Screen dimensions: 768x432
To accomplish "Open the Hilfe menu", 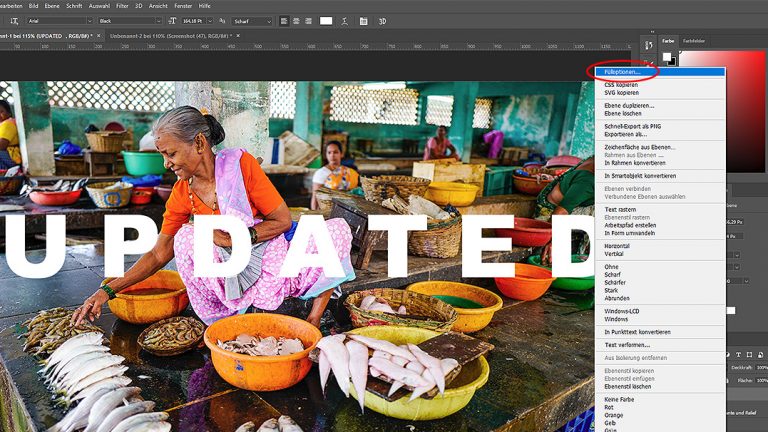I will click(x=205, y=6).
